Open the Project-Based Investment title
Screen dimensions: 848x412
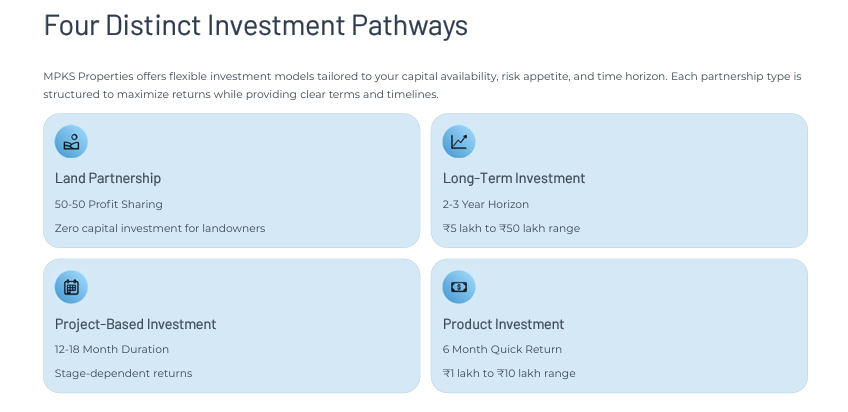click(135, 324)
